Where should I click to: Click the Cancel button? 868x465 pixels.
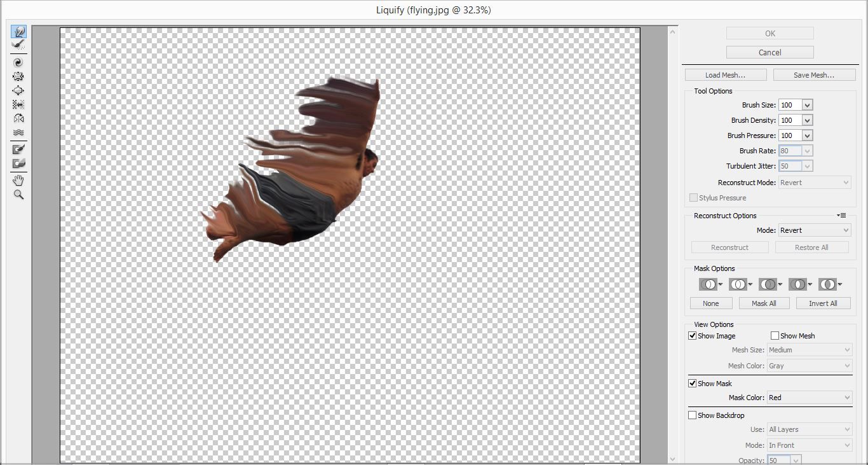[x=770, y=52]
